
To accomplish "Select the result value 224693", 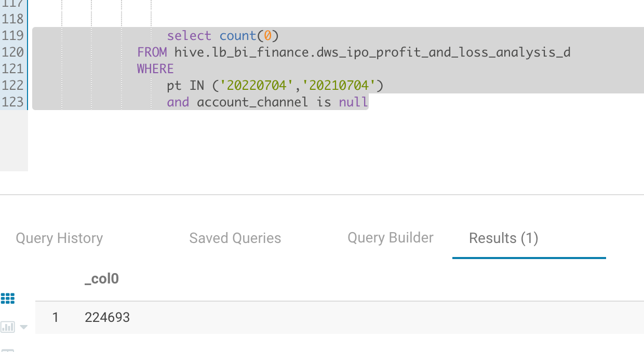I will point(107,317).
